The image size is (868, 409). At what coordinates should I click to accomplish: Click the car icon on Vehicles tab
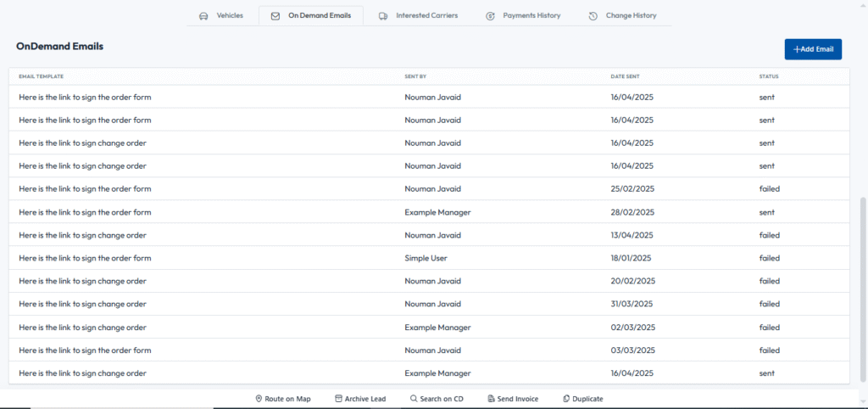(203, 16)
